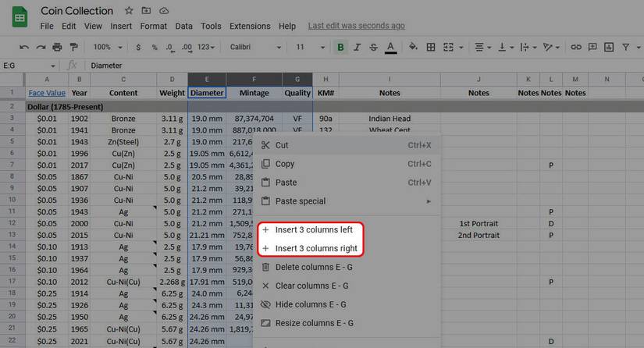644x348 pixels.
Task: Click the Borders icon in toolbar
Action: tap(430, 48)
